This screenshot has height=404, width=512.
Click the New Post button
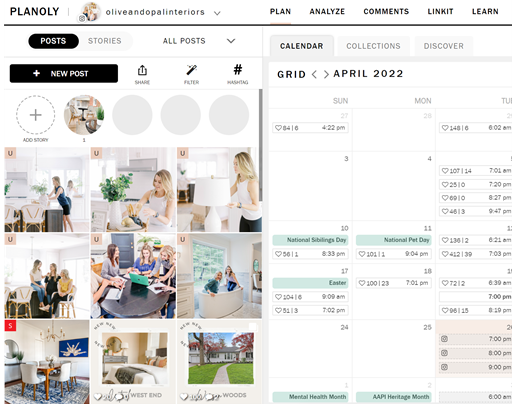pyautogui.click(x=64, y=73)
